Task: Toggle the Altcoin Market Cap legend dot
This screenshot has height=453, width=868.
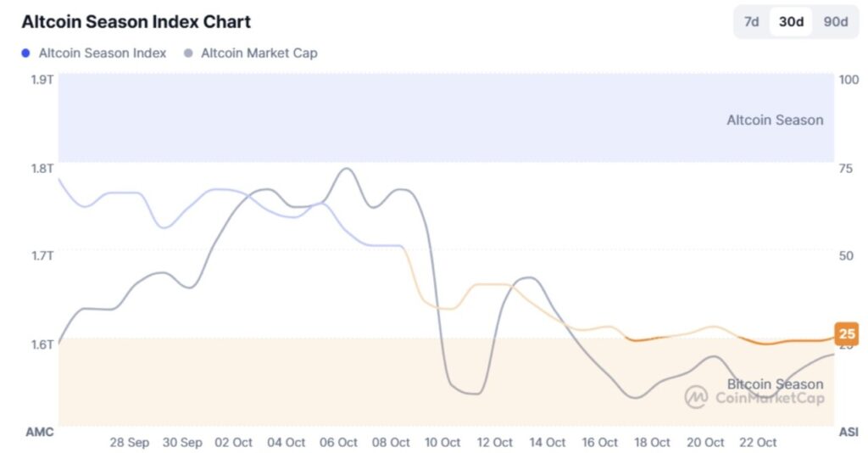Action: pyautogui.click(x=186, y=53)
